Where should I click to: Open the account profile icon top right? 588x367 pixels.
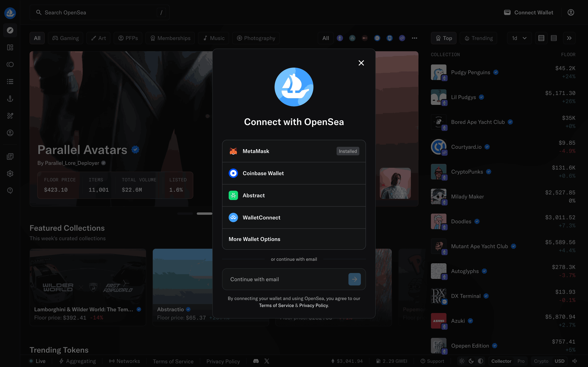(571, 12)
